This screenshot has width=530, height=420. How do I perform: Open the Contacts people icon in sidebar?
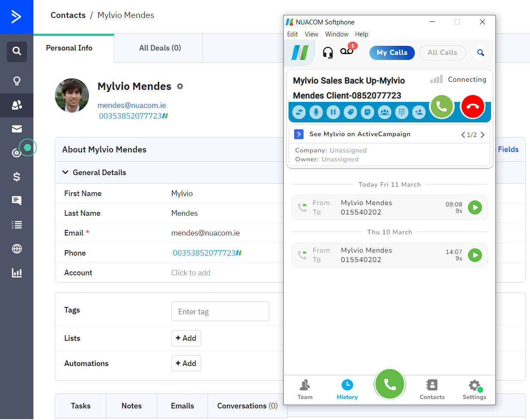pyautogui.click(x=17, y=105)
